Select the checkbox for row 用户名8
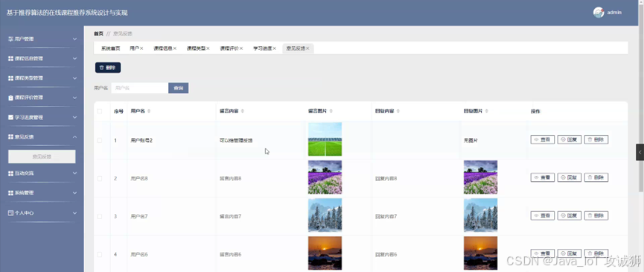This screenshot has width=644, height=272. (x=100, y=178)
